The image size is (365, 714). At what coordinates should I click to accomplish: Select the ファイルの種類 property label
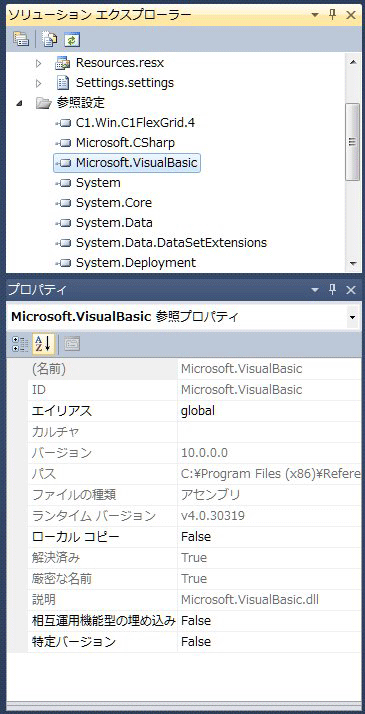pos(73,495)
